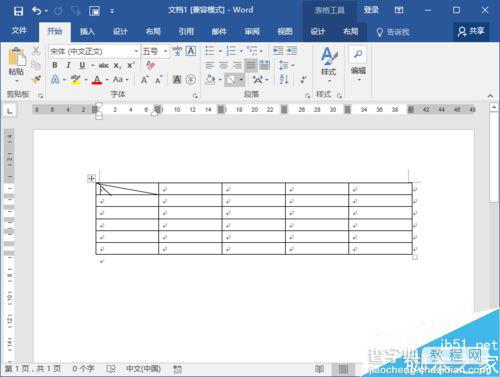Click the Show paragraph marks icon
This screenshot has height=377, width=500.
[x=303, y=79]
